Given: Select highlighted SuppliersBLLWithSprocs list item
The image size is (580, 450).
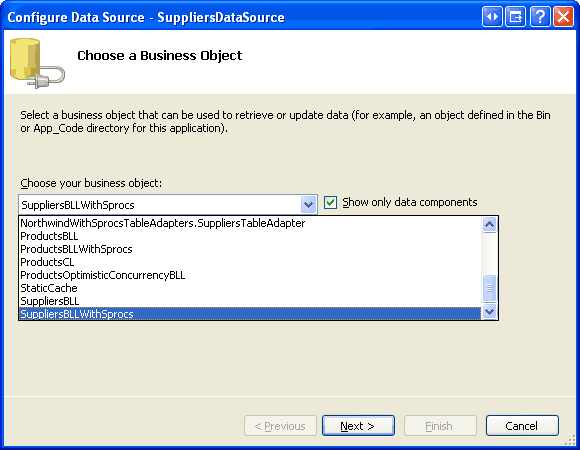Looking at the screenshot, I should 250,314.
